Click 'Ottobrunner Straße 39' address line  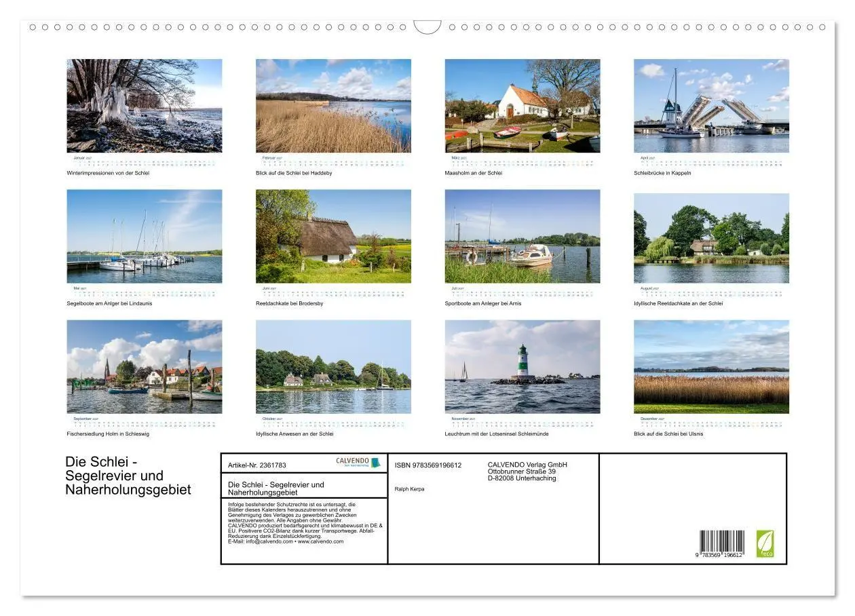[522, 471]
